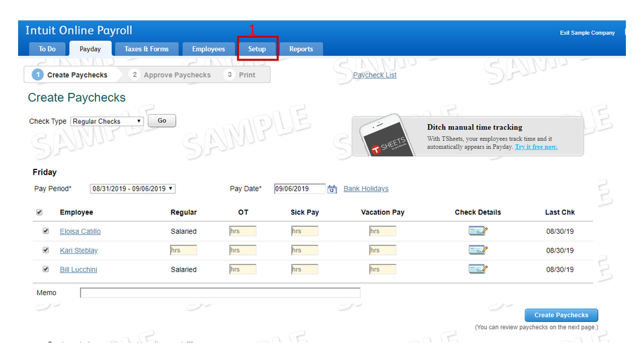
Task: Click Bill Lucchini's Vacation Pay hours field
Action: pos(383,269)
